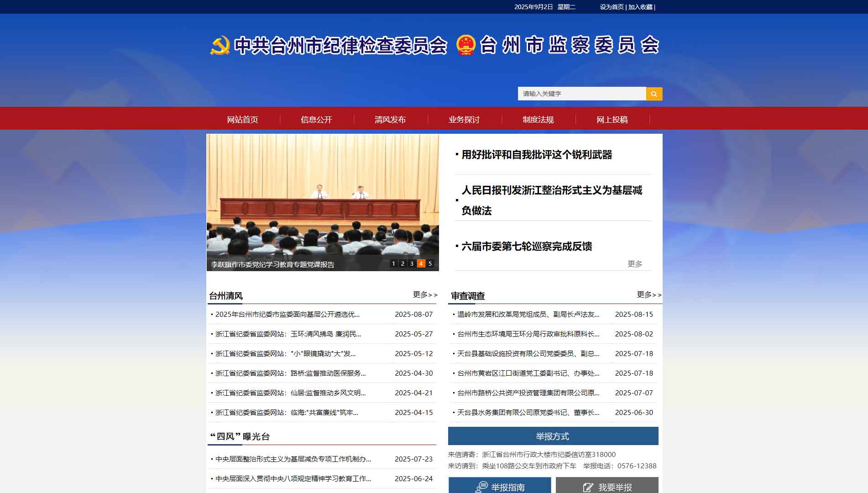Open the 台州清风 section heading
The width and height of the screenshot is (868, 493).
[226, 296]
